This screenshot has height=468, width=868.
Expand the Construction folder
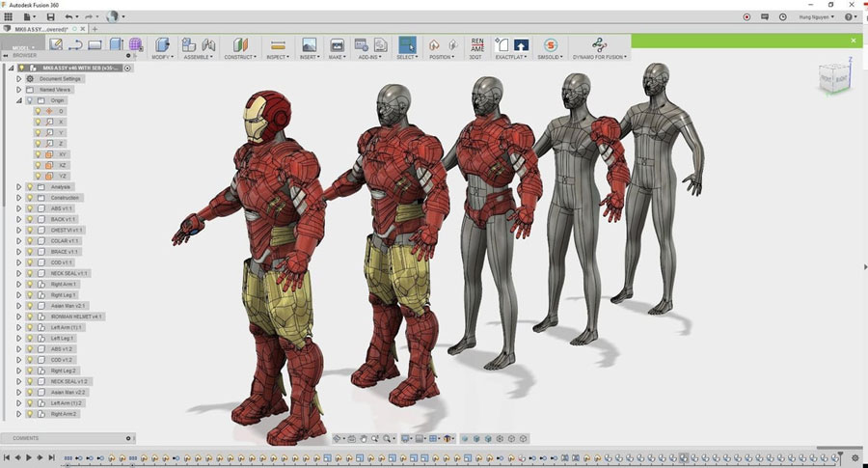(18, 198)
